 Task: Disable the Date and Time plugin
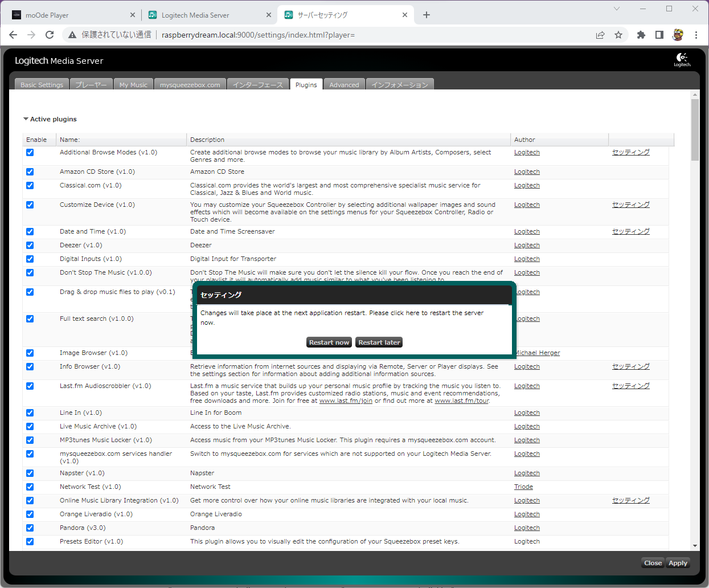pyautogui.click(x=30, y=231)
